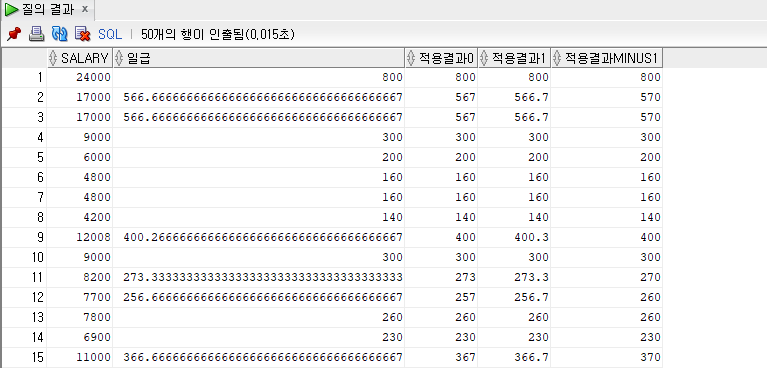Click 적용결과0 cell 257
The width and height of the screenshot is (767, 368).
[441, 297]
